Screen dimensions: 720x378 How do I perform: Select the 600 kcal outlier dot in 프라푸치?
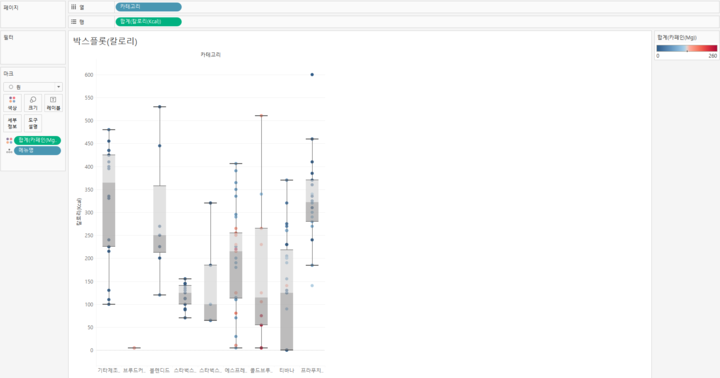click(x=312, y=74)
